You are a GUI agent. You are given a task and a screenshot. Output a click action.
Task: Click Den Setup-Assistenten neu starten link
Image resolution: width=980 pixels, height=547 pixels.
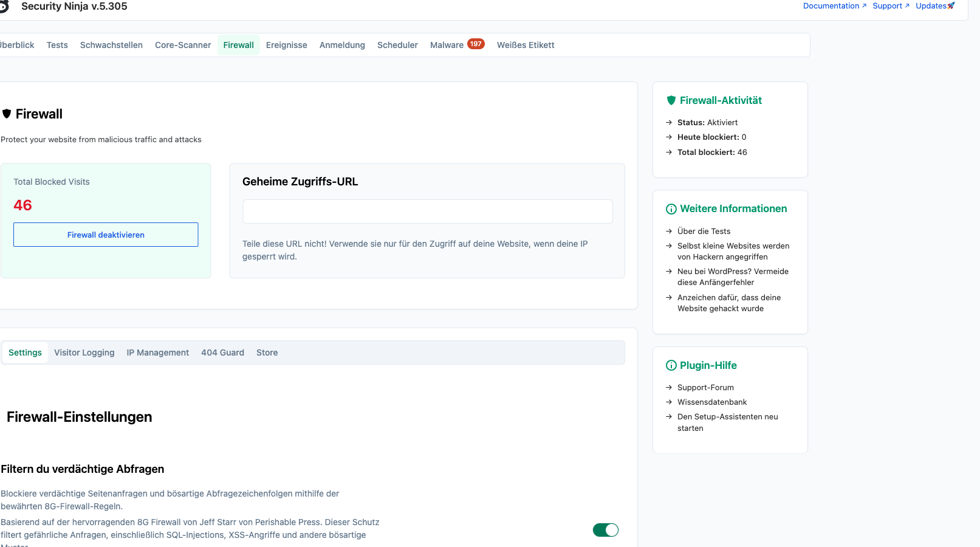[x=728, y=422]
